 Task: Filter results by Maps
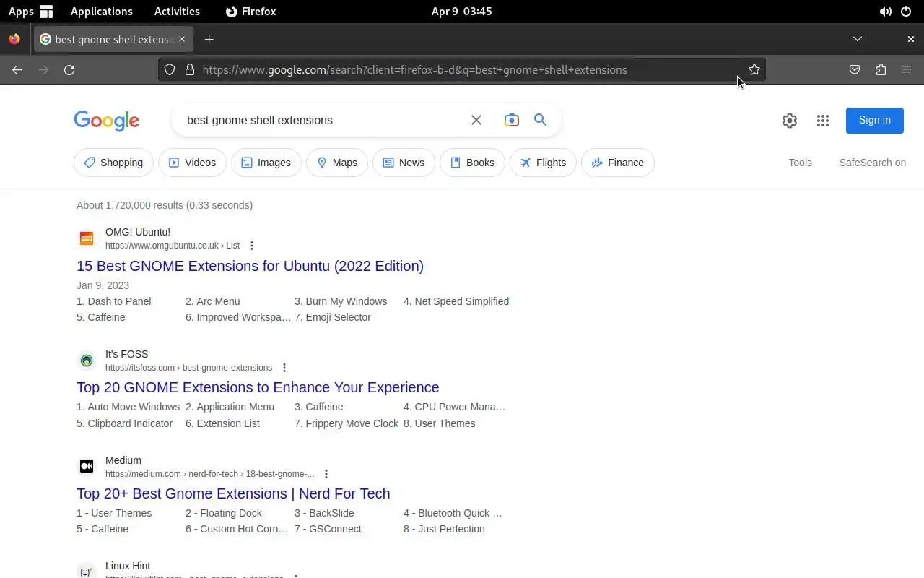(x=337, y=163)
